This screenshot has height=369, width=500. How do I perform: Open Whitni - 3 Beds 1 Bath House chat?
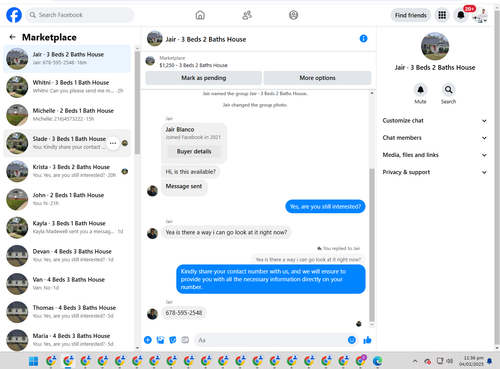tap(67, 87)
